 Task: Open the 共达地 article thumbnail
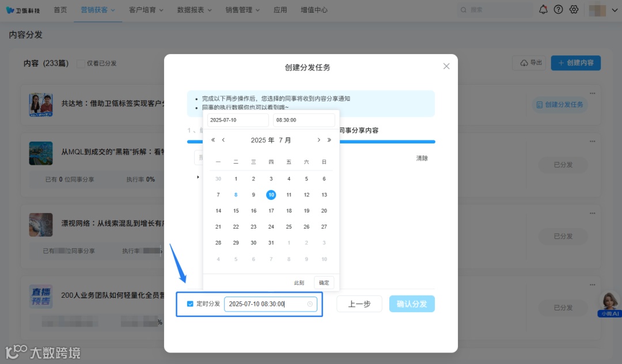(x=41, y=105)
